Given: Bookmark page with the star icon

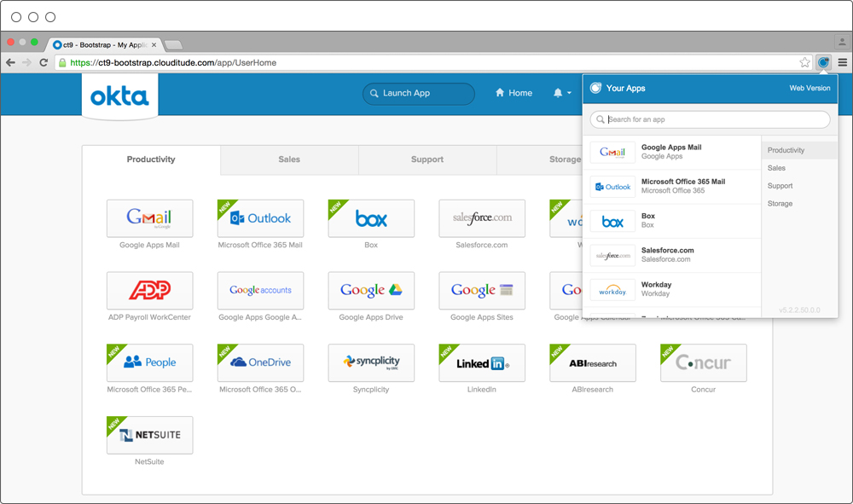Looking at the screenshot, I should (x=804, y=62).
